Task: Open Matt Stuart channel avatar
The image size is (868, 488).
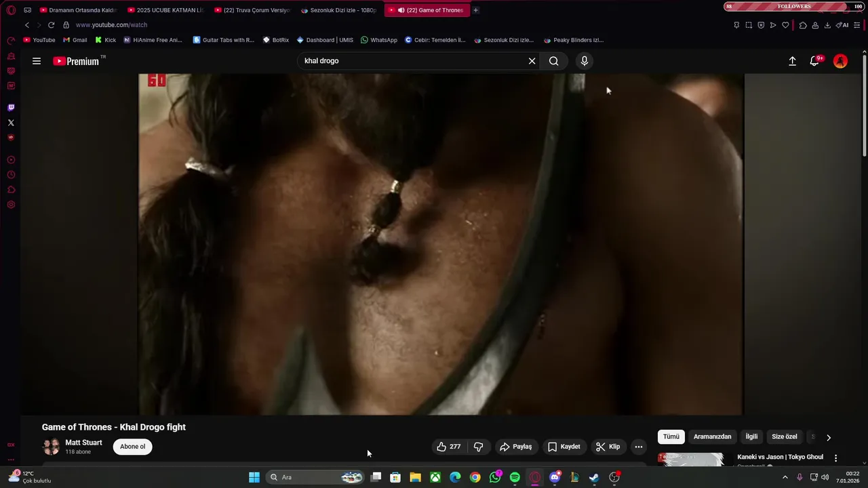Action: [51, 447]
